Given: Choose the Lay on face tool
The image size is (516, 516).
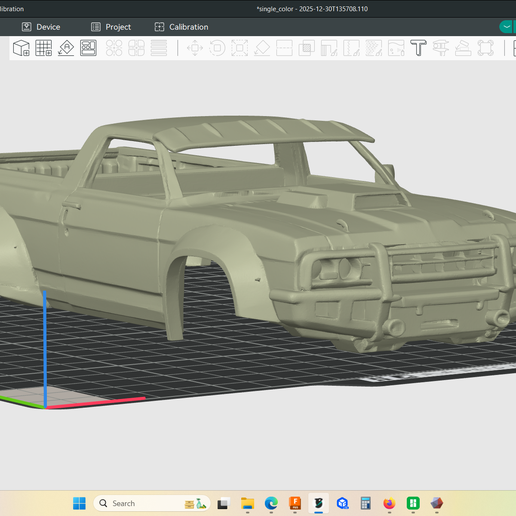Looking at the screenshot, I should [262, 48].
